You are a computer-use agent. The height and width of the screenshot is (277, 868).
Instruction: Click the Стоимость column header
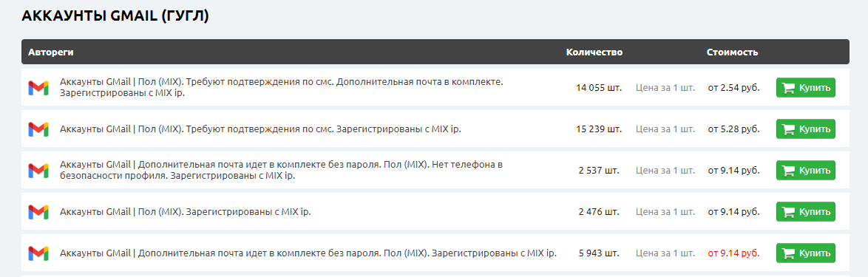point(733,52)
